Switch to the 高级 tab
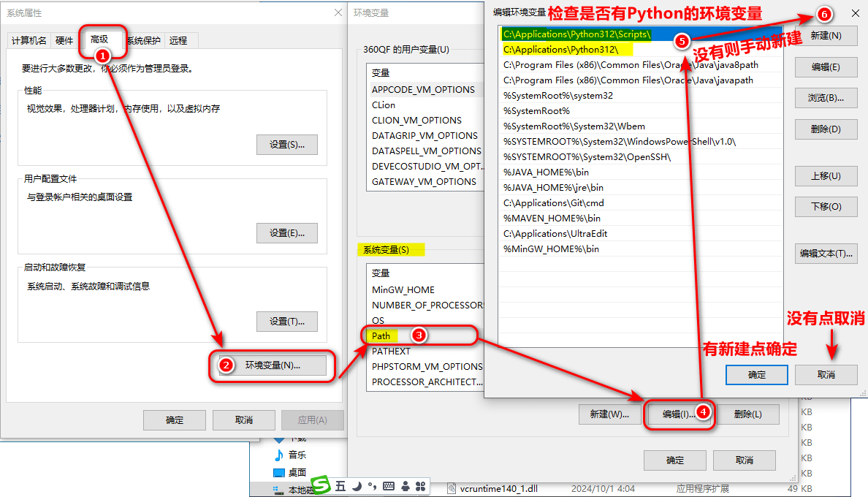Screen dimensions: 868x497 pos(100,39)
